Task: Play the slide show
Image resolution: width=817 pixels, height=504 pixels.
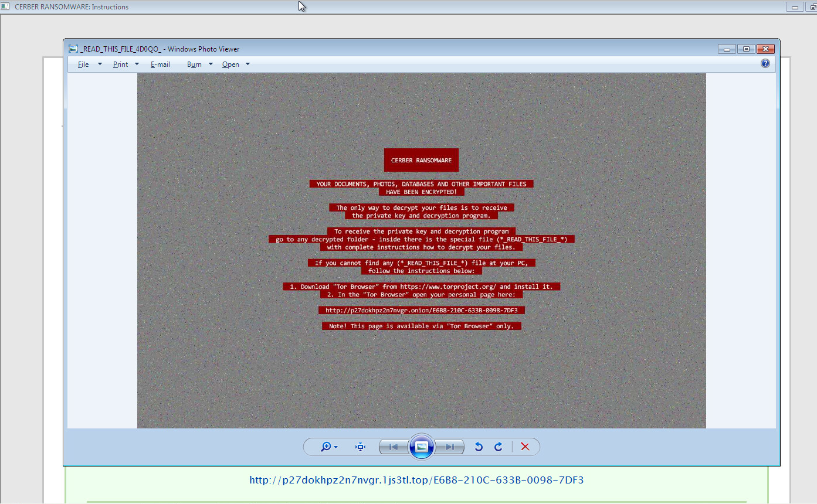Action: 421,447
